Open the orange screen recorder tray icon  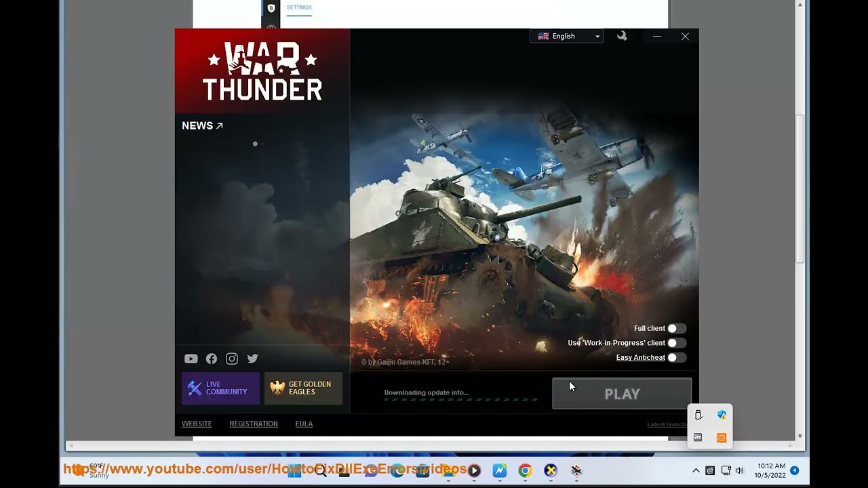pos(722,438)
